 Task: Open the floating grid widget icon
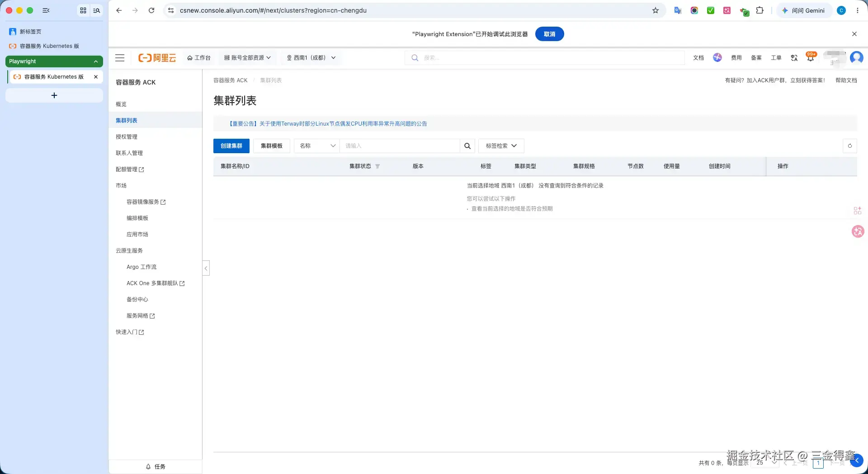(858, 211)
